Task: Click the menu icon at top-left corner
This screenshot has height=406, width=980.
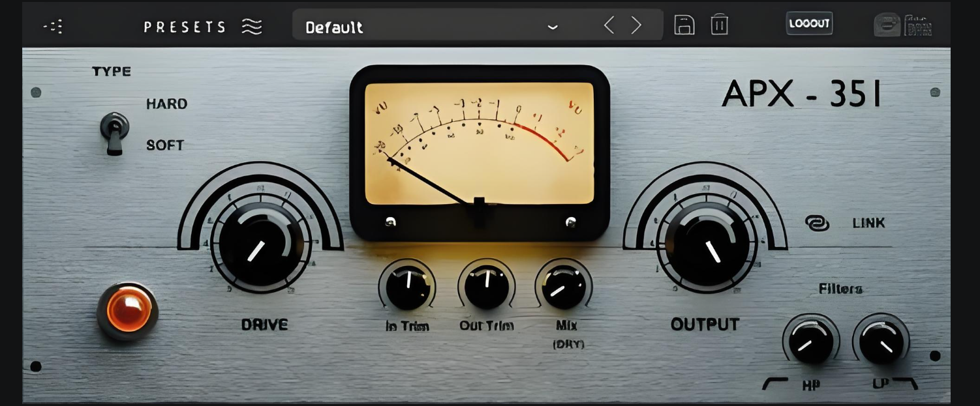Action: click(x=53, y=27)
